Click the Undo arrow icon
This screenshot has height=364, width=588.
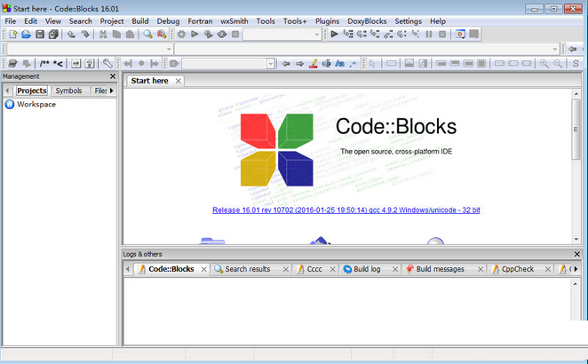click(x=71, y=35)
